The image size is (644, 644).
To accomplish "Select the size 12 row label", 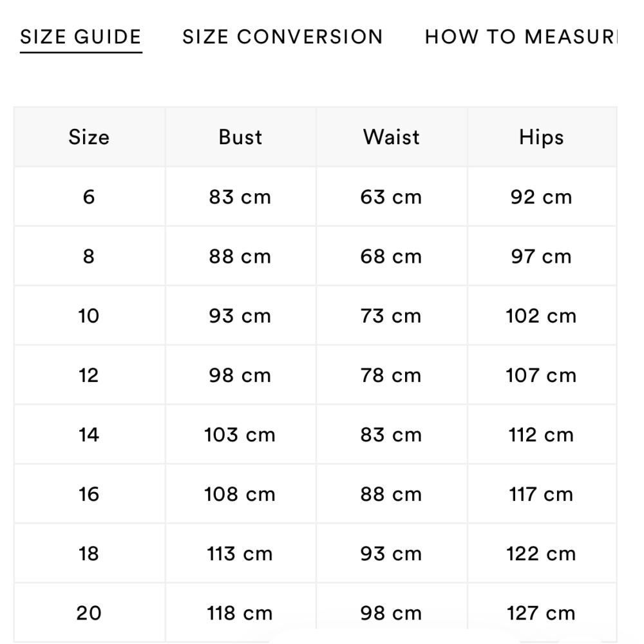I will pyautogui.click(x=89, y=375).
